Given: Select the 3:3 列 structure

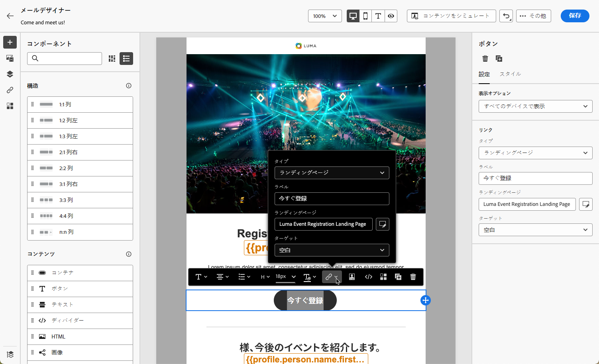Looking at the screenshot, I should [x=80, y=200].
